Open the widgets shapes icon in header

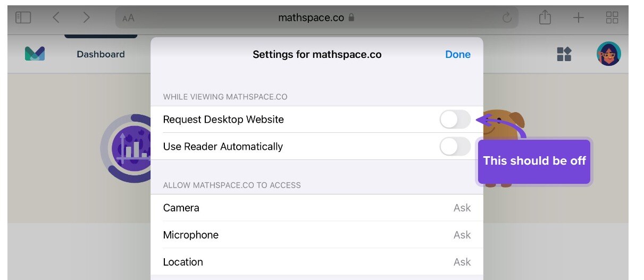coord(564,54)
